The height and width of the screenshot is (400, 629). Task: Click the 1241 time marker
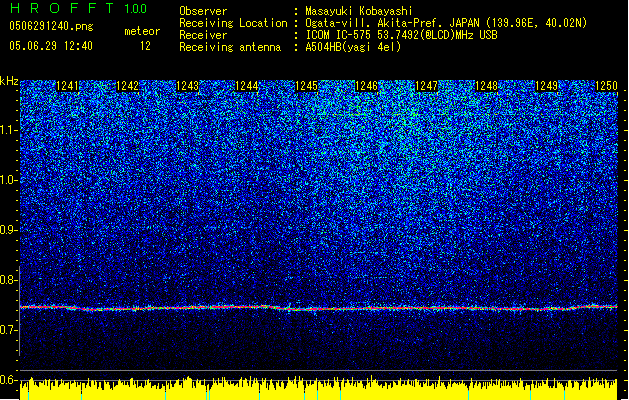point(67,86)
